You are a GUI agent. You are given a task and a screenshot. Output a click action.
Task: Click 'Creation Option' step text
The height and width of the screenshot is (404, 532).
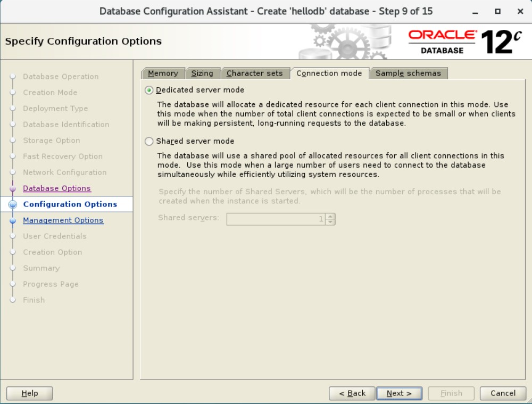point(53,252)
